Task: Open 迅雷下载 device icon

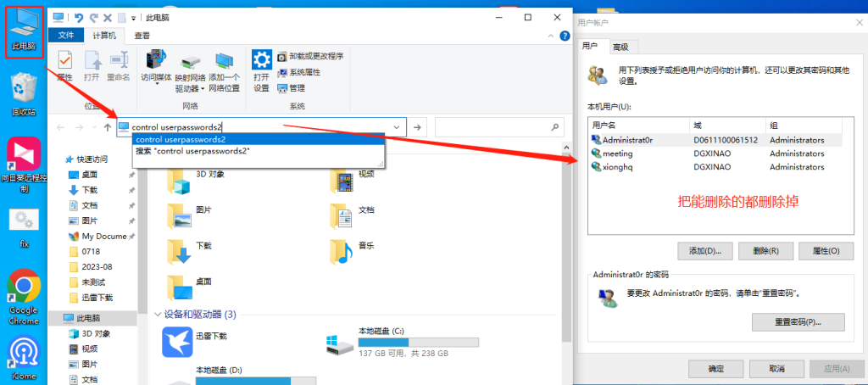Action: pos(195,342)
